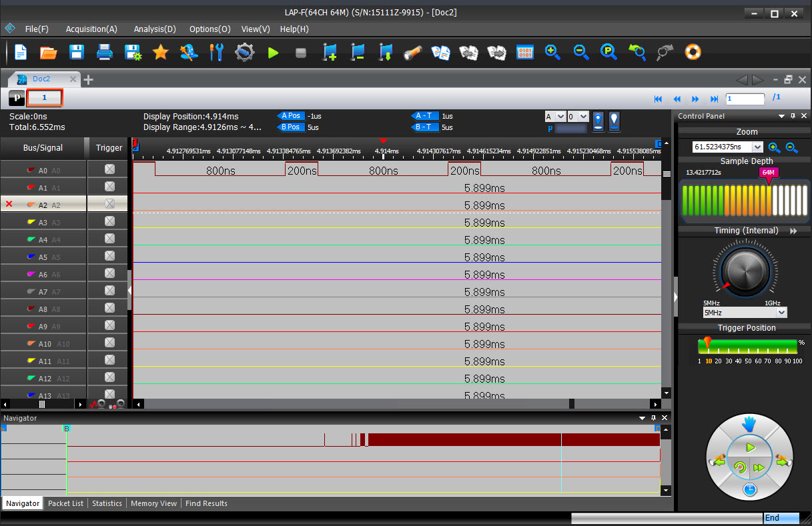Start acquisition with the green play icon

click(x=273, y=52)
